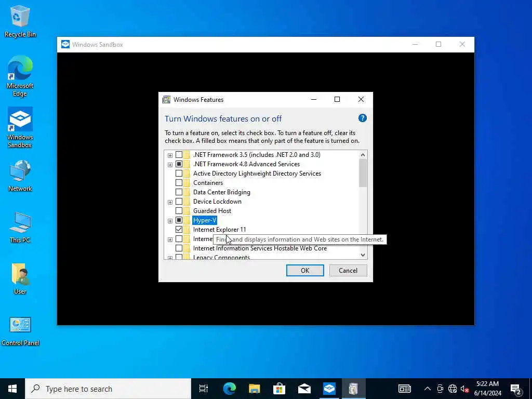The width and height of the screenshot is (532, 399).
Task: Toggle the Hyper-V checkbox
Action: point(179,220)
